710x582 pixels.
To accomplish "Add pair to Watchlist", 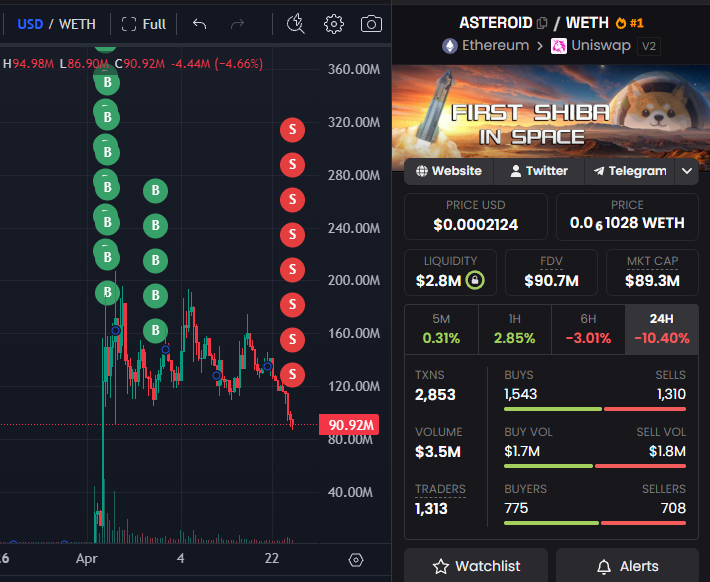I will coord(476,566).
